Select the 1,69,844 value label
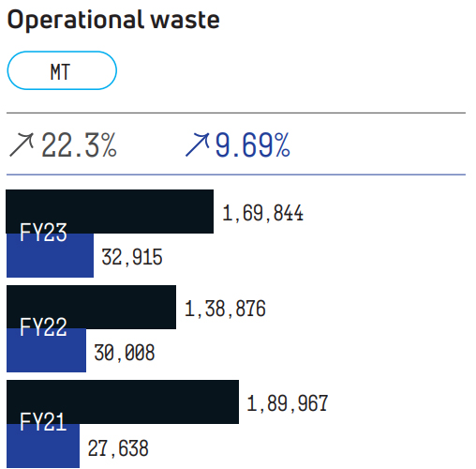Viewport: 476px width, 469px height. pyautogui.click(x=262, y=213)
